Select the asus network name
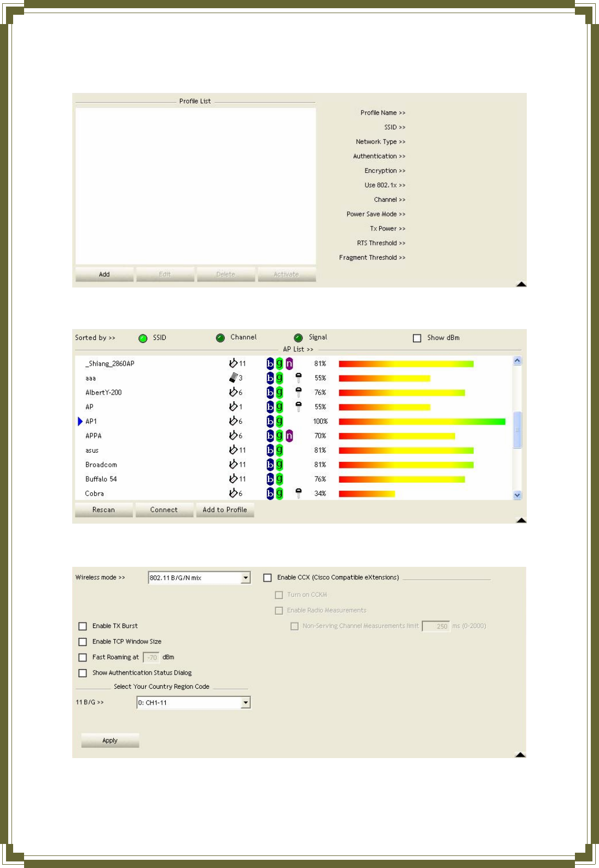This screenshot has width=599, height=868. click(x=92, y=450)
